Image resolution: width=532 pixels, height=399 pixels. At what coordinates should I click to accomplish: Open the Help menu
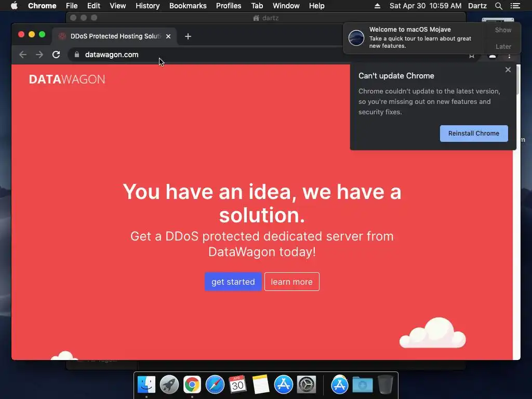pyautogui.click(x=316, y=6)
